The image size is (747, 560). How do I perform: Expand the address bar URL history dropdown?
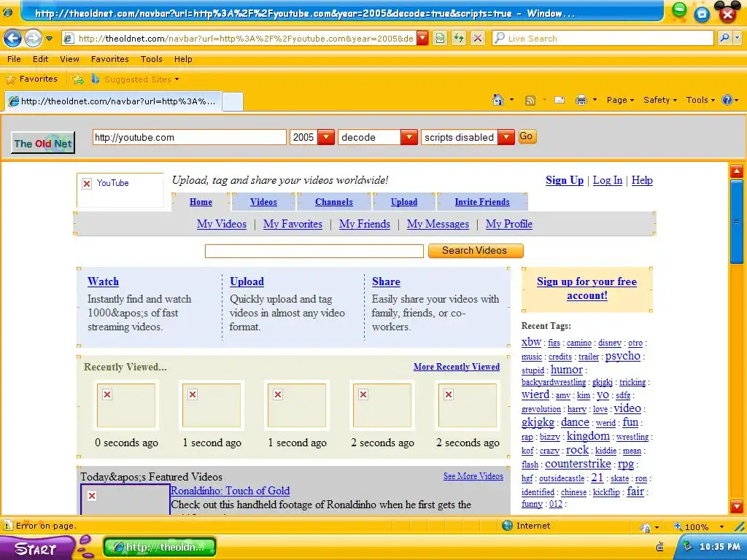422,39
